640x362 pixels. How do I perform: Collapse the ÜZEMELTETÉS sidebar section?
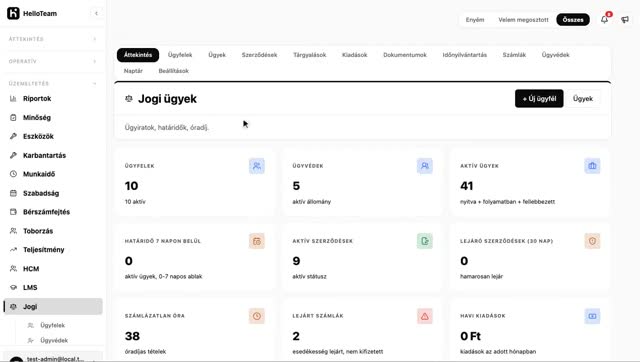(53, 83)
